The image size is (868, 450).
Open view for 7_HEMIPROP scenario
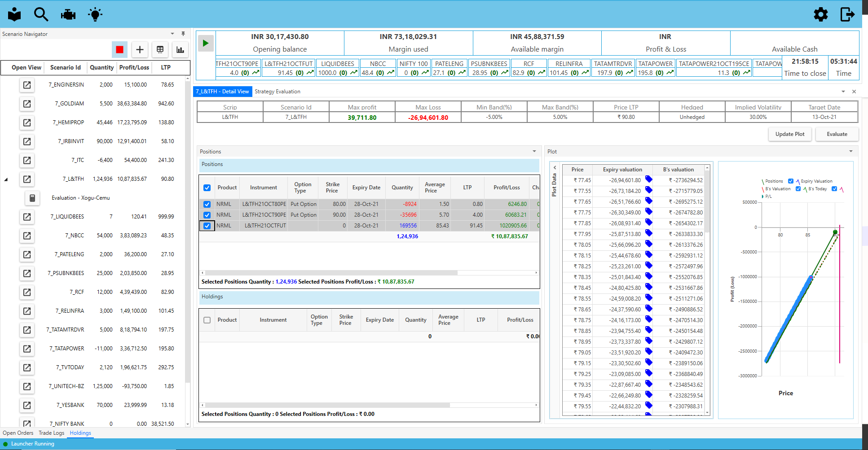tap(27, 122)
